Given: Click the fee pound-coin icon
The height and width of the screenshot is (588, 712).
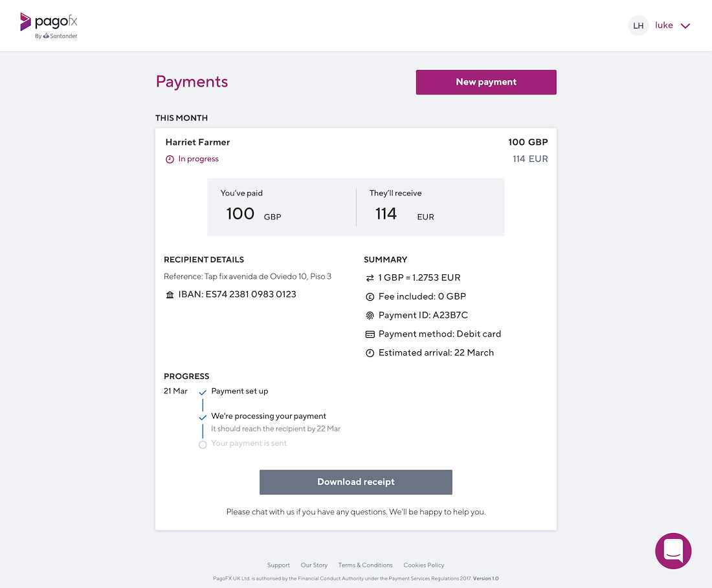Looking at the screenshot, I should (x=370, y=297).
